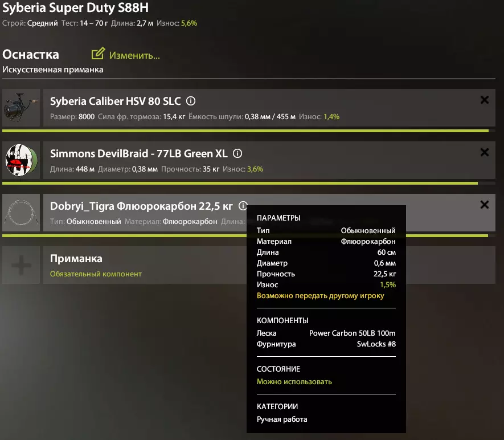
Task: Click Возможно передать другому игроку in tooltip
Action: (x=320, y=296)
